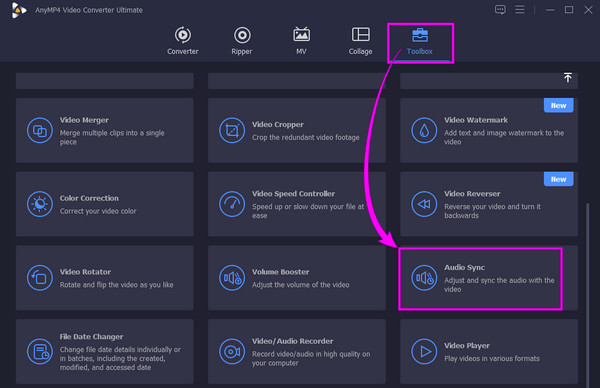Viewport: 600px width, 388px height.
Task: Click the Video Rotator title
Action: (x=85, y=272)
